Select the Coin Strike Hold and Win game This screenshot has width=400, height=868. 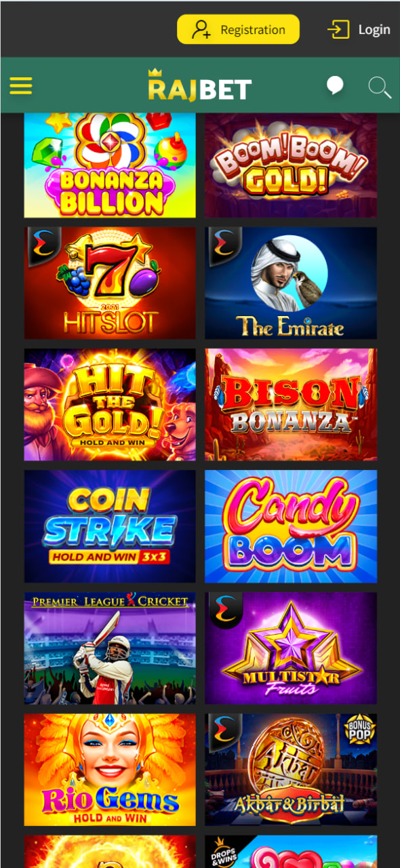110,526
